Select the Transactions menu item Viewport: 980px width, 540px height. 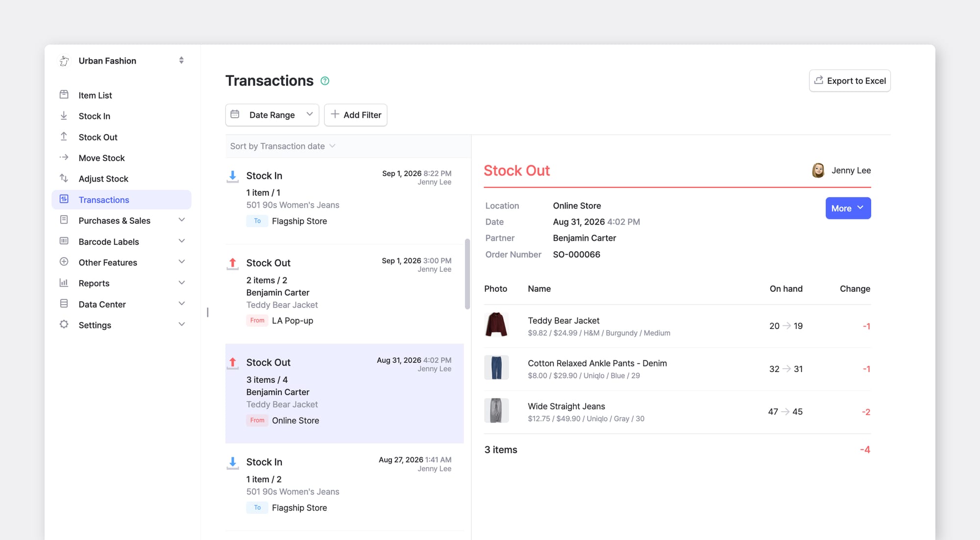(x=122, y=200)
